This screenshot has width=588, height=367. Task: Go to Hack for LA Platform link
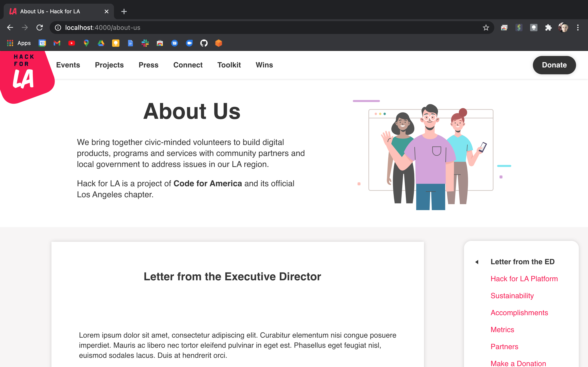[524, 279]
